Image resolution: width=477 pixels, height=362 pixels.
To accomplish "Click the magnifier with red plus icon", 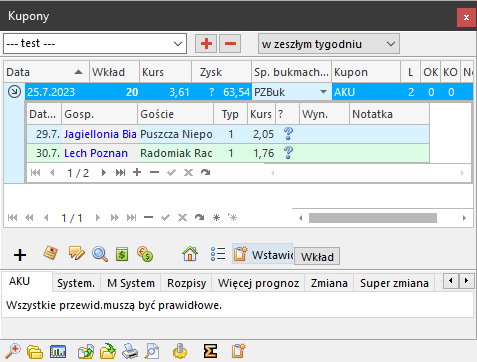I will 13,351.
